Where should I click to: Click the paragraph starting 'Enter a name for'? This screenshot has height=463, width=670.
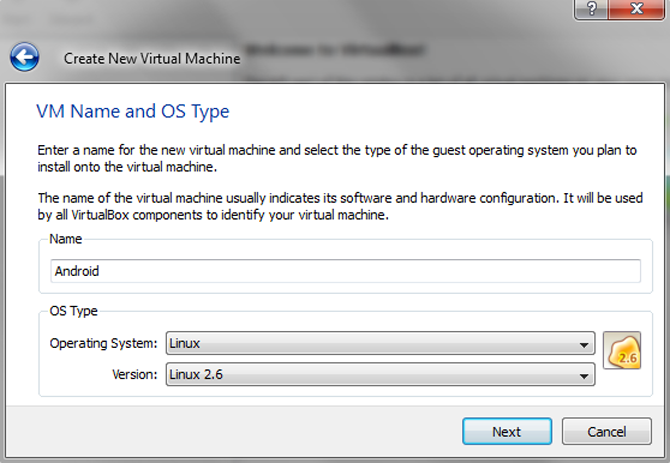[x=337, y=158]
